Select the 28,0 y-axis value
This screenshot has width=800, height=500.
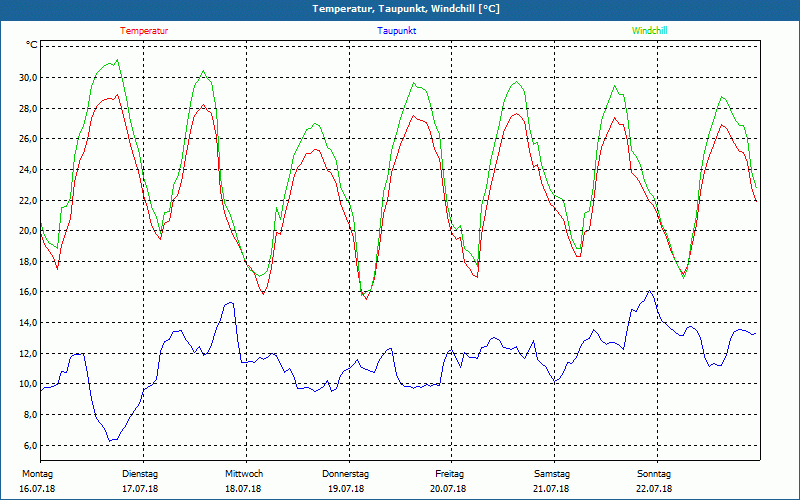[x=29, y=108]
